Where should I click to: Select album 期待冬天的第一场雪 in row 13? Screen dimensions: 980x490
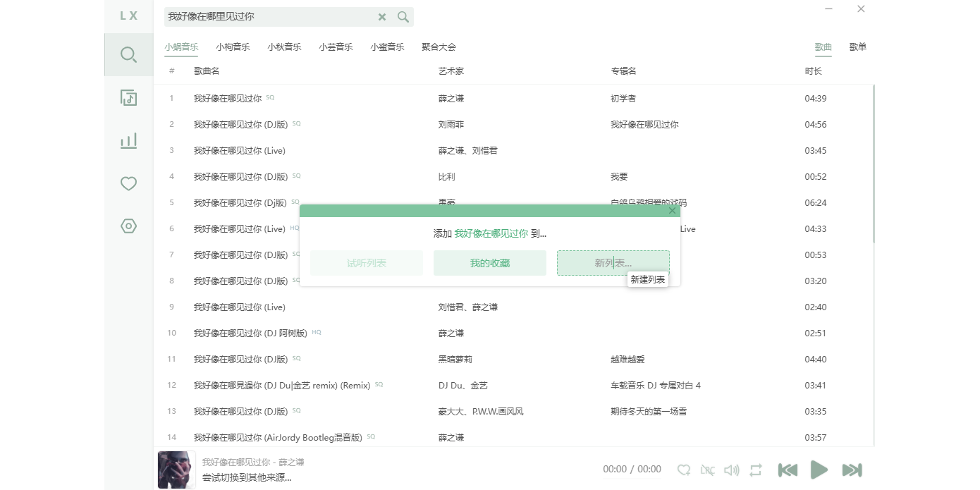(x=649, y=412)
